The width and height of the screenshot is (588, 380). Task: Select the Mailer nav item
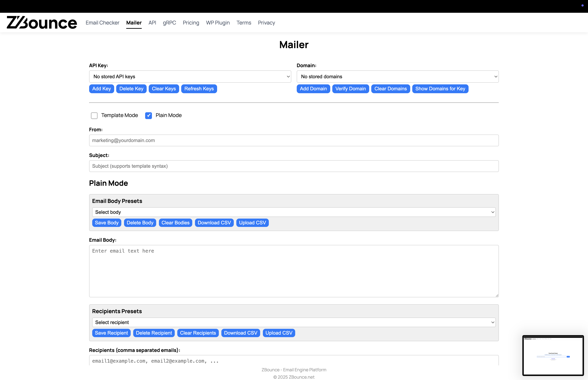coord(134,23)
